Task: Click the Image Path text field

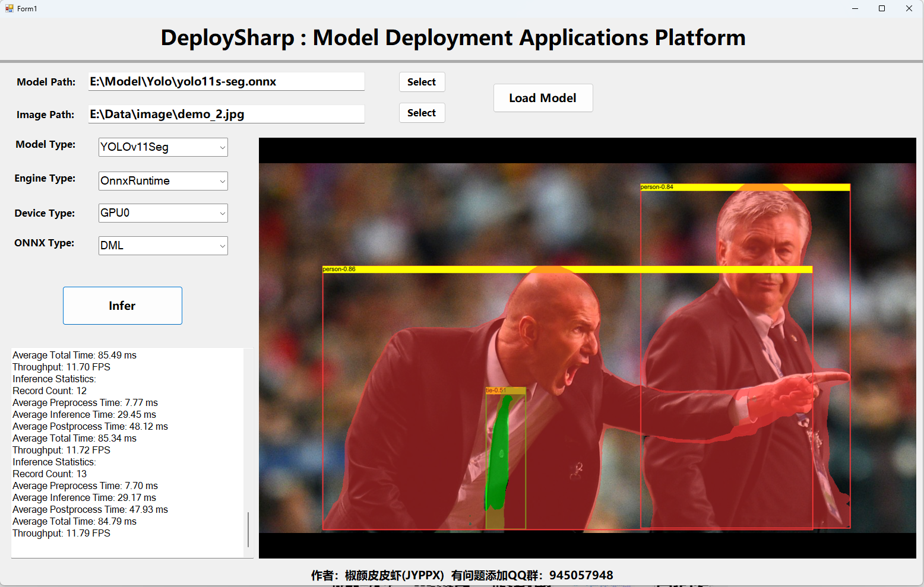Action: pyautogui.click(x=226, y=114)
